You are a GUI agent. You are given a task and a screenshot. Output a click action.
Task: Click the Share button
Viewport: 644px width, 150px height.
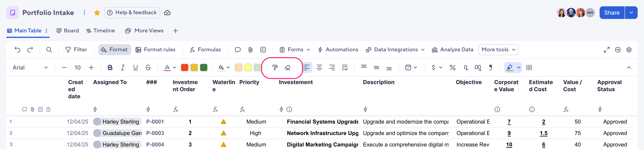click(x=612, y=12)
